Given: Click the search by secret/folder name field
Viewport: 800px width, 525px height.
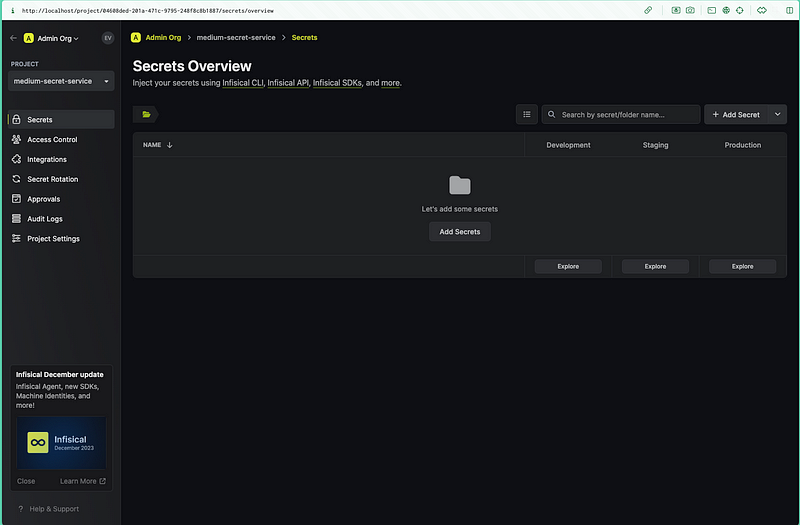Looking at the screenshot, I should (627, 115).
